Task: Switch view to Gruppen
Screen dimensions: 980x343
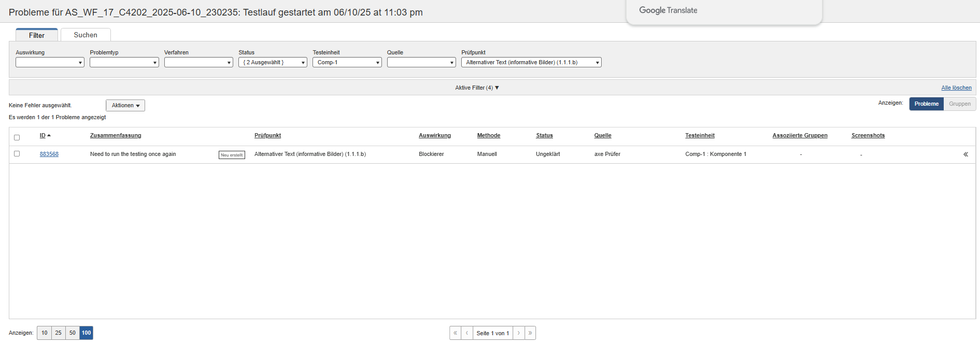Action: point(959,104)
